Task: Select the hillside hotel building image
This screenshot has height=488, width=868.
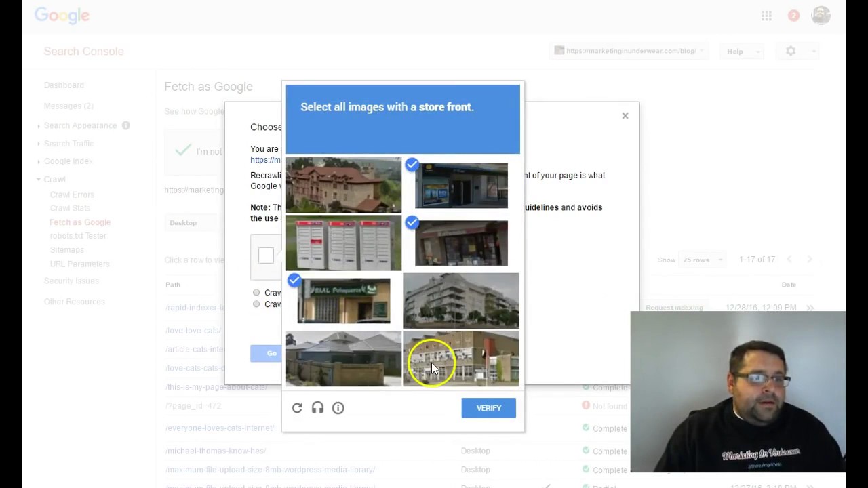Action: tap(344, 185)
